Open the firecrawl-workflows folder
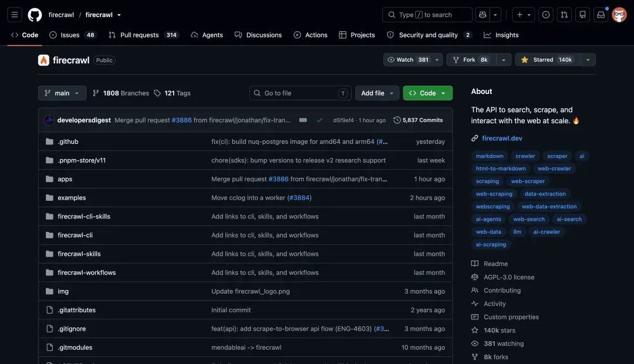Image resolution: width=634 pixels, height=364 pixels. click(x=86, y=272)
